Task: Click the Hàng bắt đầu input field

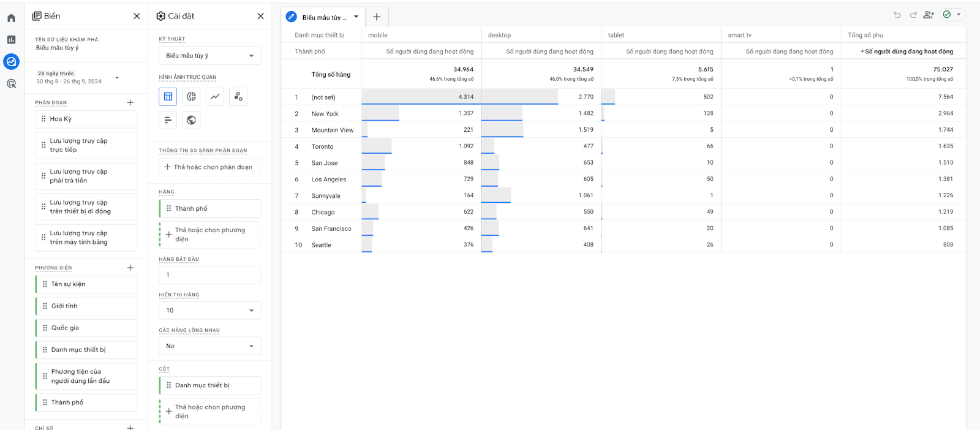Action: pyautogui.click(x=210, y=275)
